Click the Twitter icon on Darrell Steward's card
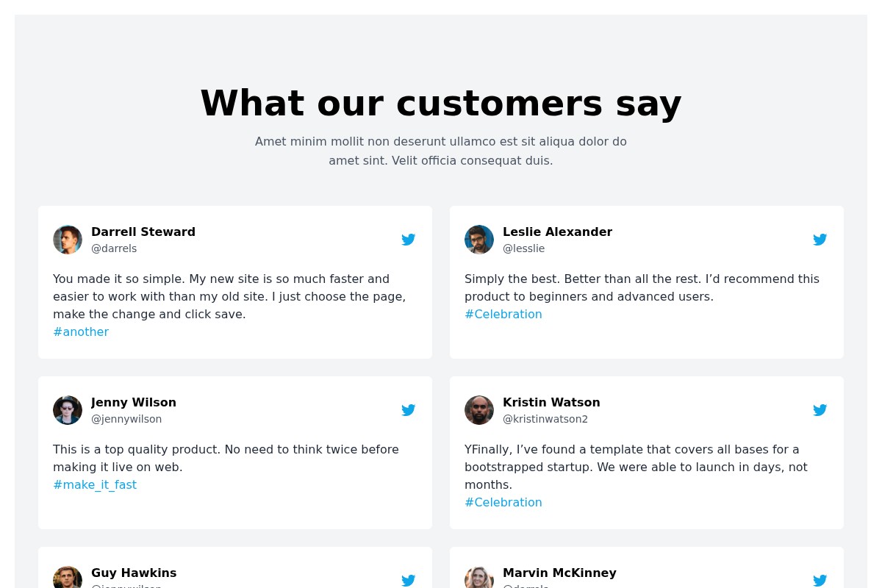 pos(409,240)
